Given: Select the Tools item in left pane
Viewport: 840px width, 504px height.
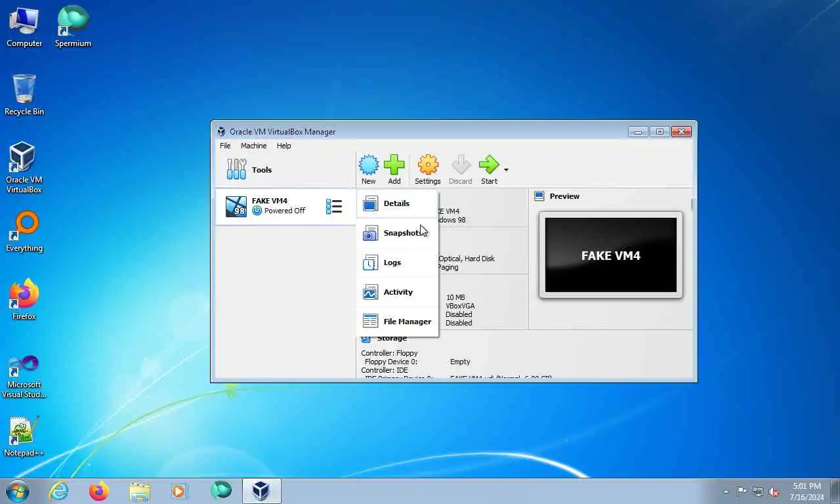Looking at the screenshot, I should click(285, 169).
